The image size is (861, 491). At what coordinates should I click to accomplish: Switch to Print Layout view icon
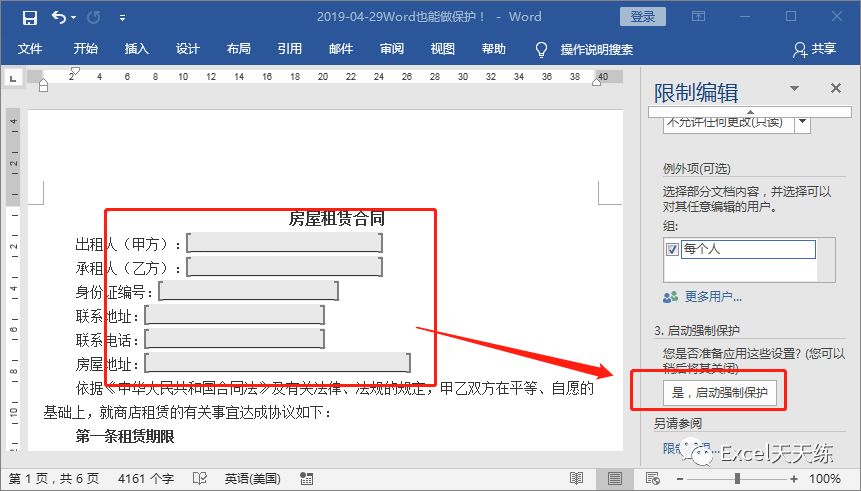coord(614,478)
